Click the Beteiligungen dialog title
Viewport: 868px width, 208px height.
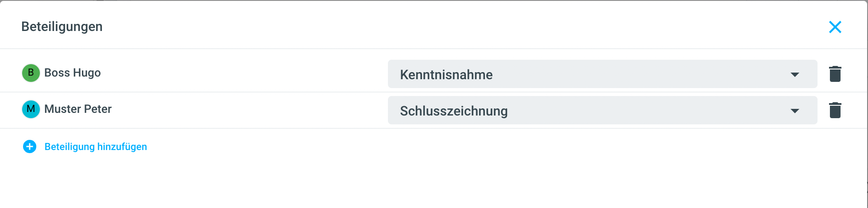pyautogui.click(x=62, y=27)
